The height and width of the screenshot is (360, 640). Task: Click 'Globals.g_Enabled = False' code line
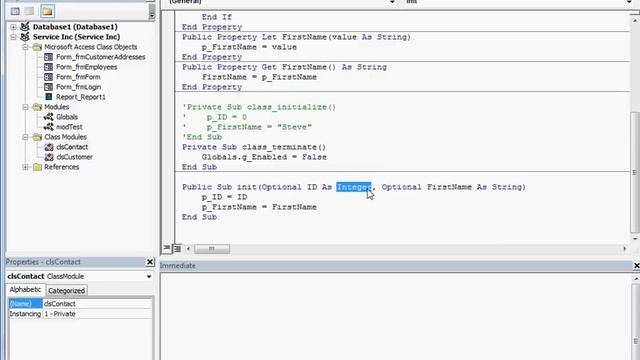pos(264,157)
